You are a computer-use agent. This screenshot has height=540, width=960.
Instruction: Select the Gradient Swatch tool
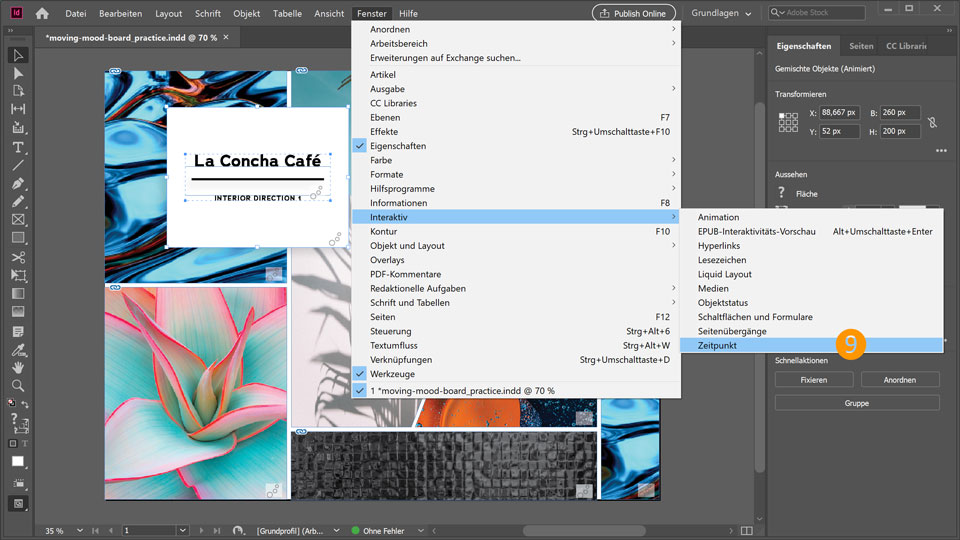point(18,293)
